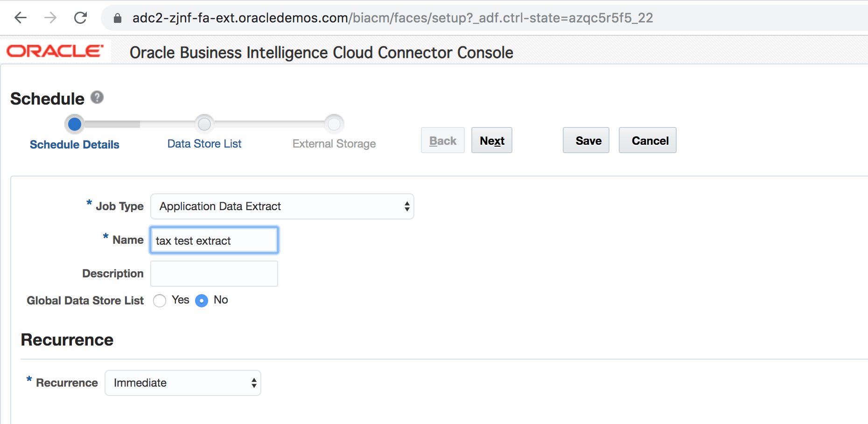Click the Data Store List step circle
Screen dimensions: 868x424
(x=204, y=124)
